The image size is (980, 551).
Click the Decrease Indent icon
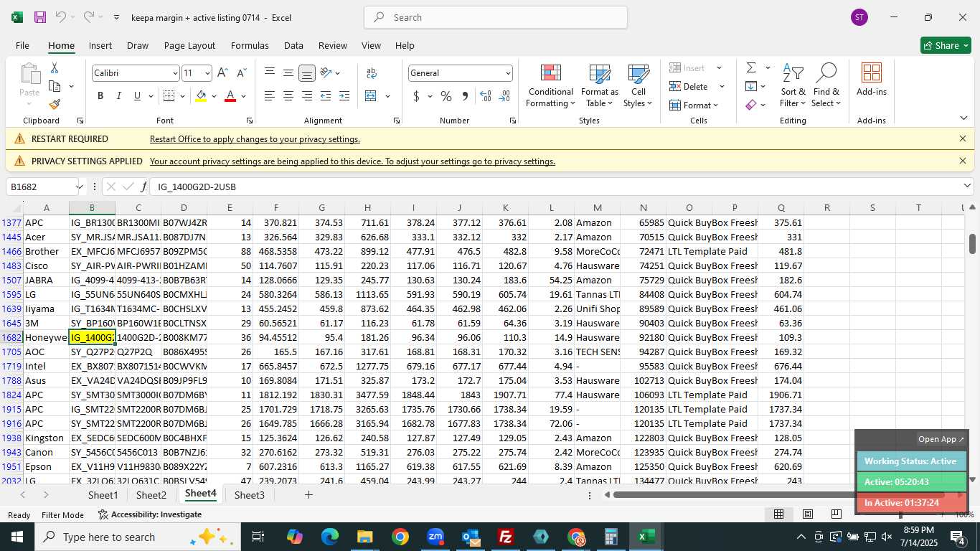[326, 96]
